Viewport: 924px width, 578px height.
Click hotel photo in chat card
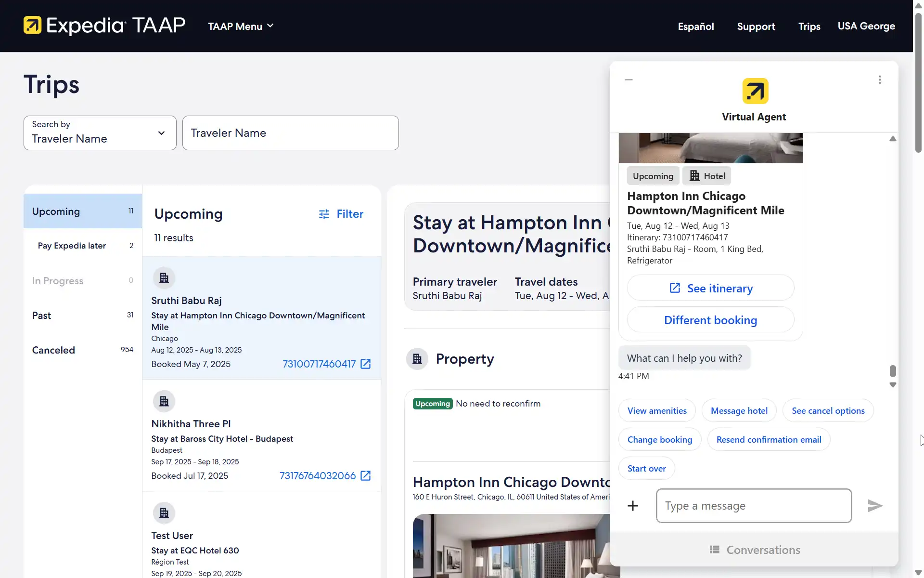coord(710,148)
